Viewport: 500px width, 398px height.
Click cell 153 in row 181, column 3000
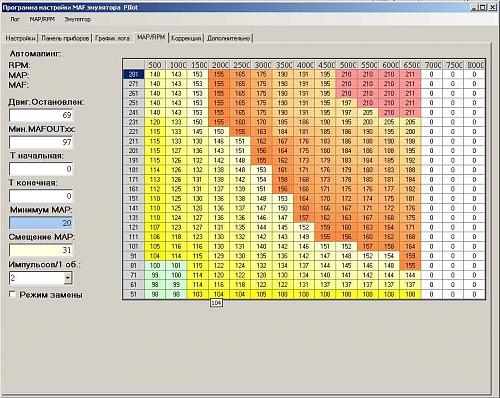pyautogui.click(x=262, y=170)
